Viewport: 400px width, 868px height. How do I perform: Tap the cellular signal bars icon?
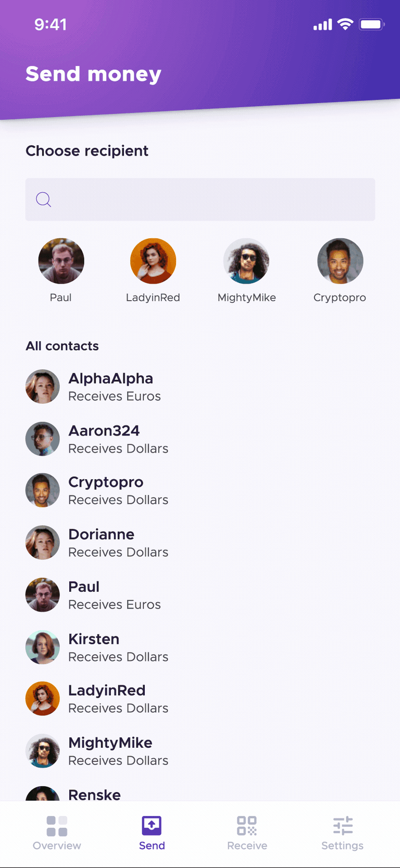pos(322,24)
